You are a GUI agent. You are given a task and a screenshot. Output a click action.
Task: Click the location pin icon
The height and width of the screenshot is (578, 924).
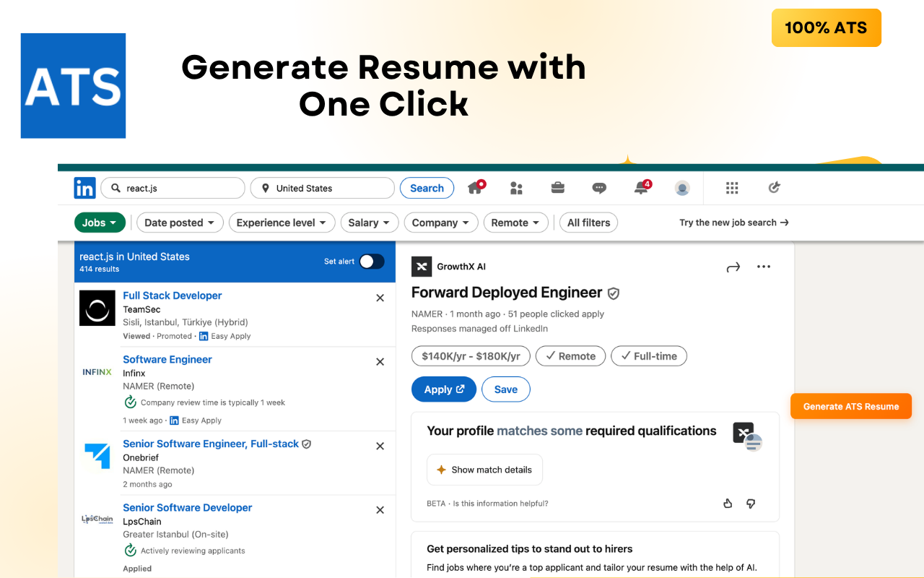(x=266, y=188)
